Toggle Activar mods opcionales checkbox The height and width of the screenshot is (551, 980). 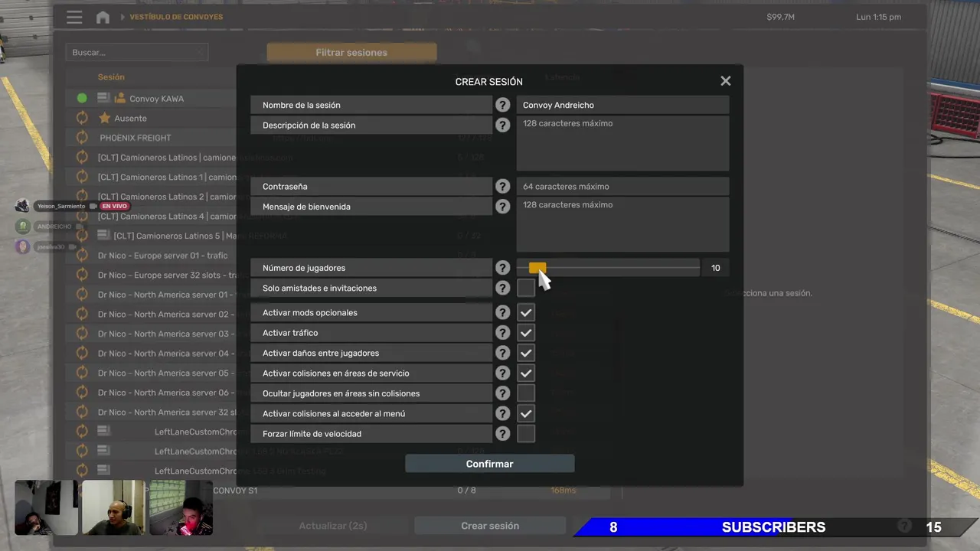(x=526, y=312)
